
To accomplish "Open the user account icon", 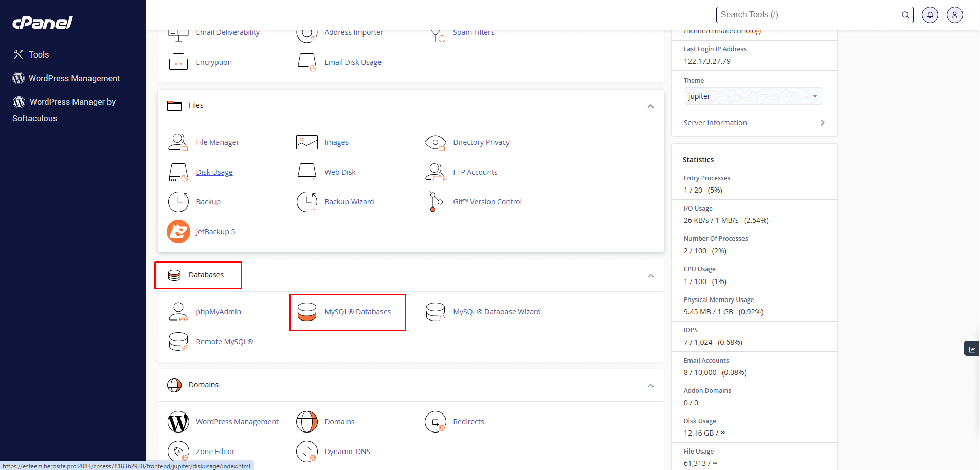I will click(954, 15).
